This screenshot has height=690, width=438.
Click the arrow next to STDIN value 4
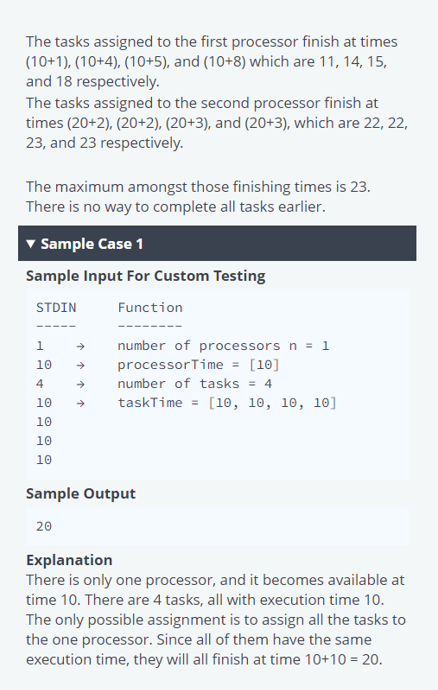(80, 384)
